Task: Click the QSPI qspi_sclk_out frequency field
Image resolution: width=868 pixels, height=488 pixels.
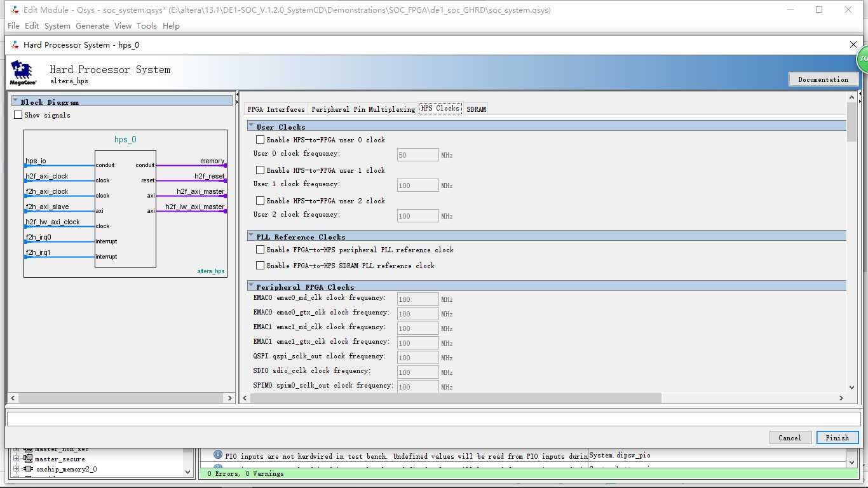Action: 418,358
